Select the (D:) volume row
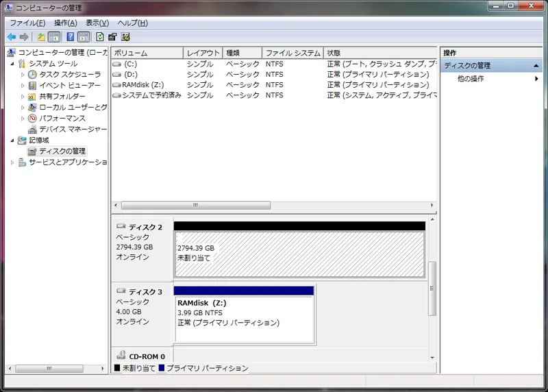The height and width of the screenshot is (392, 548). [x=274, y=75]
